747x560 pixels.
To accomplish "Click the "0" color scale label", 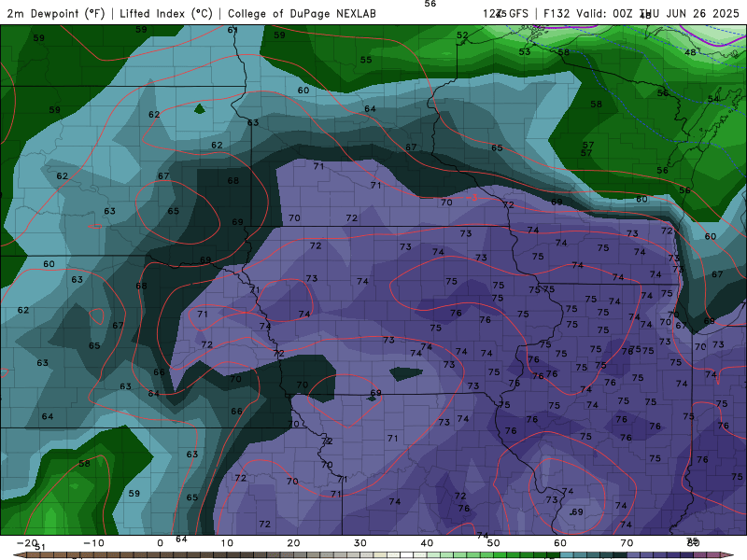I will (160, 543).
